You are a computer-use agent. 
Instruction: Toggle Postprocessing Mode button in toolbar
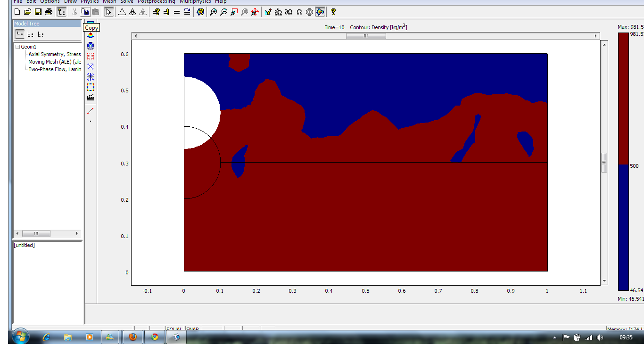(x=320, y=12)
